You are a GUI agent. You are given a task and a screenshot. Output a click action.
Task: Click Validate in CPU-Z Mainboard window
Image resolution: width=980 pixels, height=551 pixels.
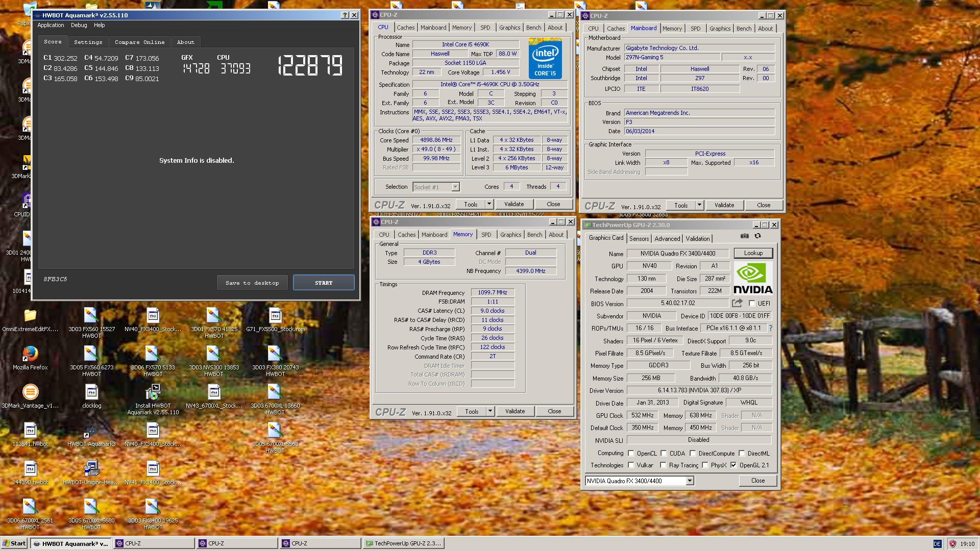click(724, 205)
